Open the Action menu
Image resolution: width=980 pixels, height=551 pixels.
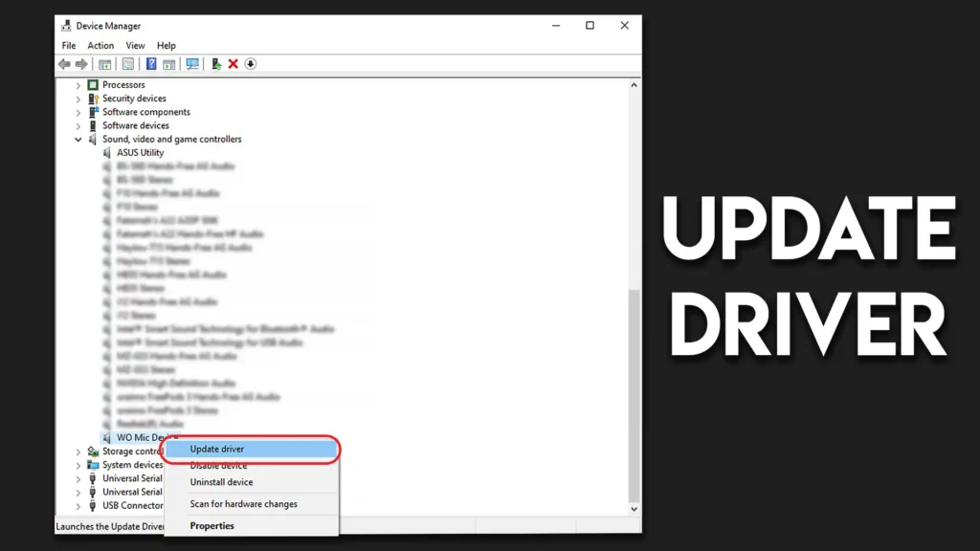(100, 45)
